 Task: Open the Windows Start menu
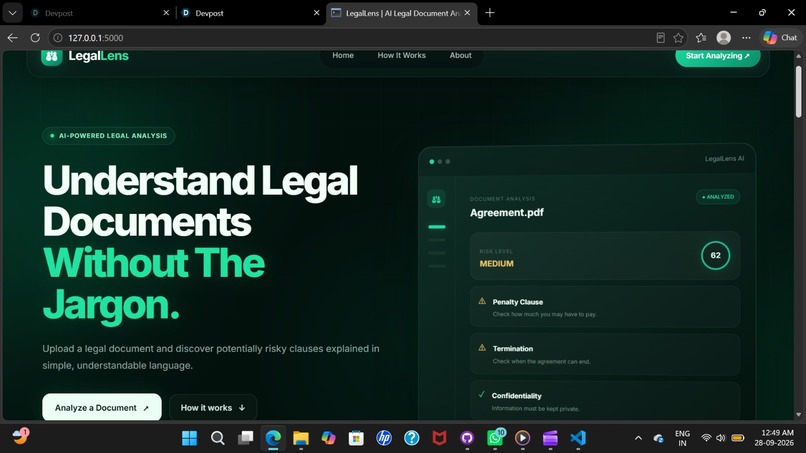(189, 438)
